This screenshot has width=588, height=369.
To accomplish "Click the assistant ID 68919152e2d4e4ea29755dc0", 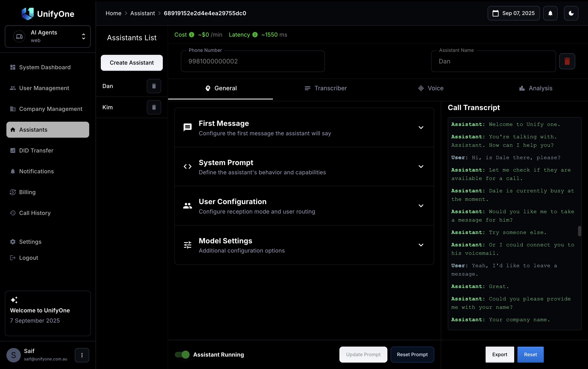I will [205, 13].
